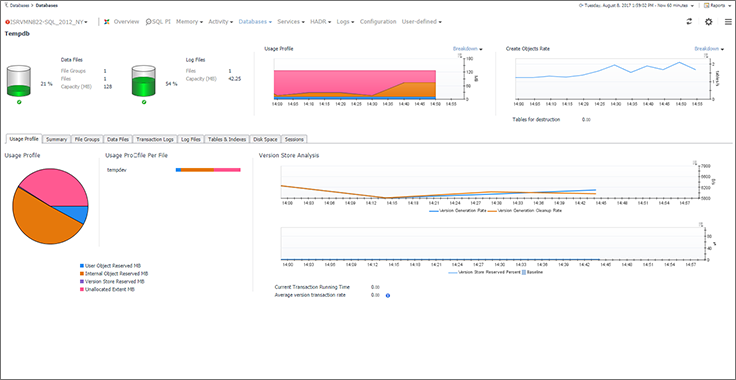
Task: Click 'Current Transaction Running Time' label
Action: pyautogui.click(x=312, y=287)
